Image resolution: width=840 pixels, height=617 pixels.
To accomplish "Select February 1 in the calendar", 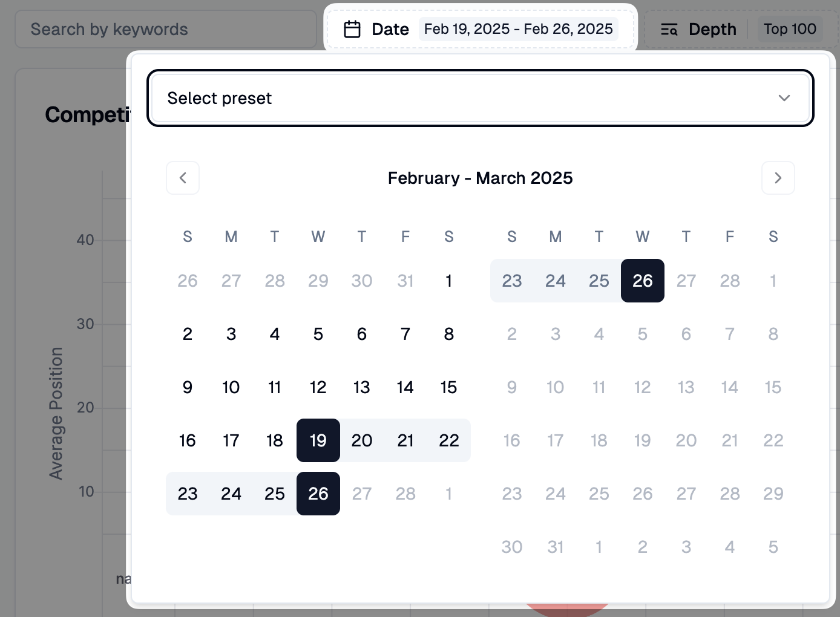I will coord(448,281).
